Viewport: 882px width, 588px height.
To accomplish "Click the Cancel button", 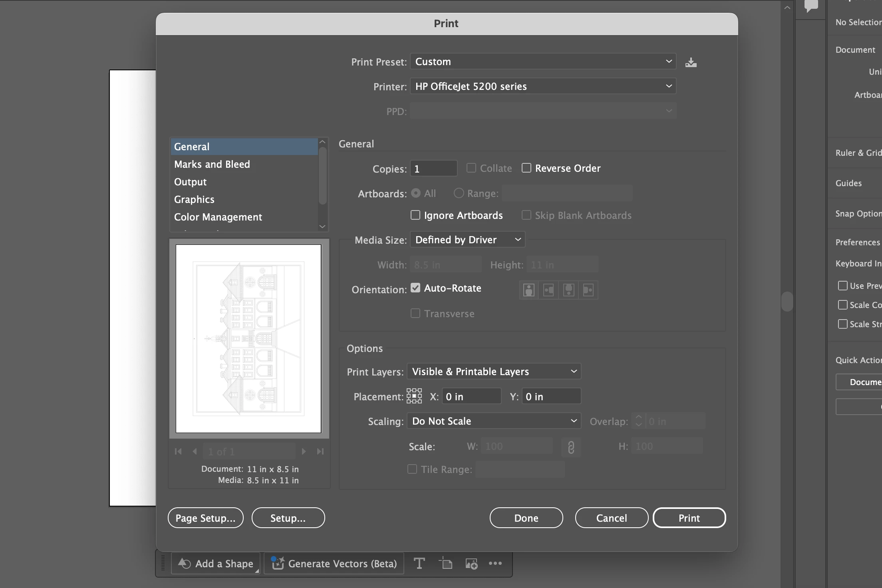I will pos(611,518).
